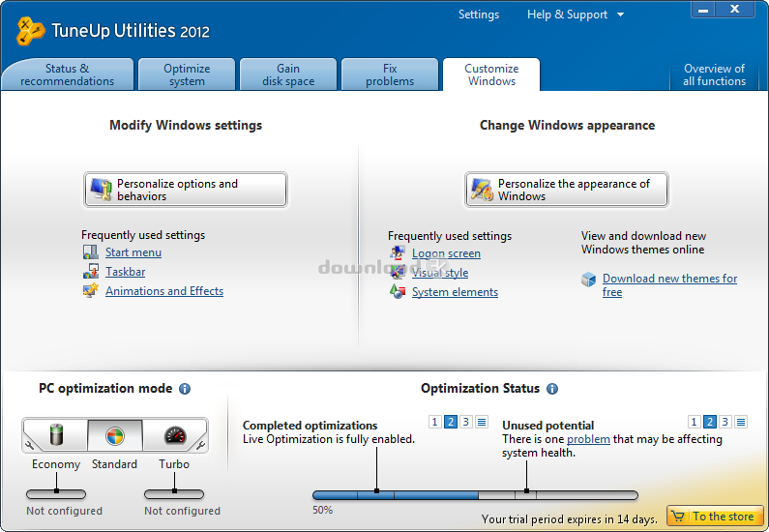The height and width of the screenshot is (532, 769).
Task: Show page 3 of Completed optimizations
Action: coord(466,422)
